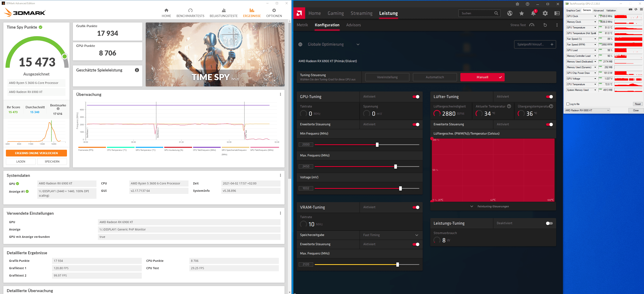Viewport: 644px width, 294px height.
Task: Click plus icon on Spielprofil hinzuf... box
Action: point(552,44)
